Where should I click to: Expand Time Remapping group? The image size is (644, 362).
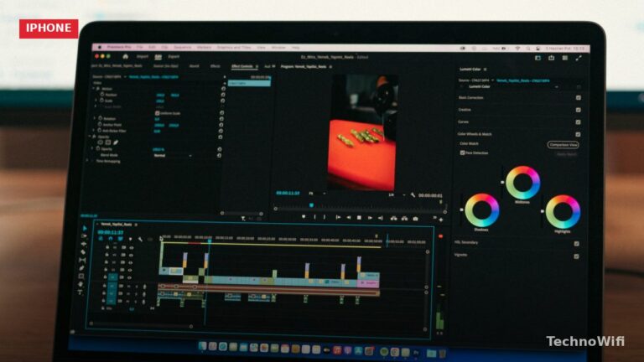point(87,161)
